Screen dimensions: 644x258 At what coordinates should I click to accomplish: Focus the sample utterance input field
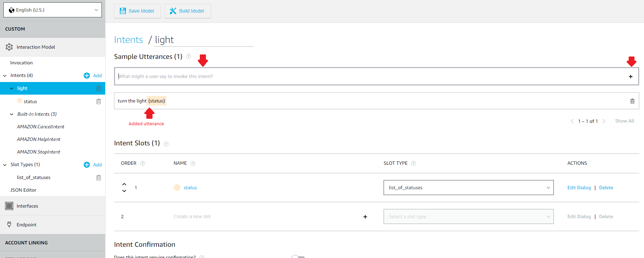[371, 76]
